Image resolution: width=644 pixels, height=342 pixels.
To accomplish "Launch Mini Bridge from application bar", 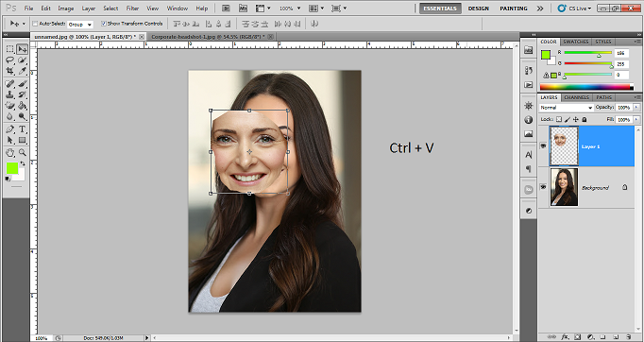I will pos(243,9).
